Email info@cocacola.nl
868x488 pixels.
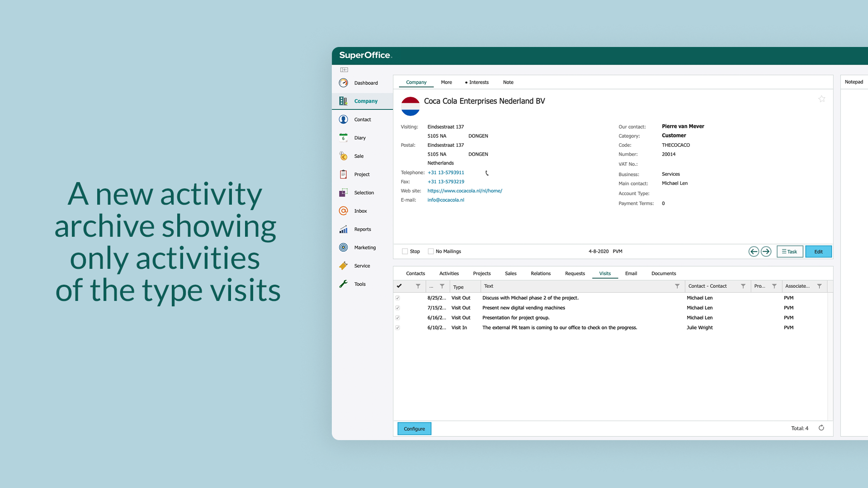coord(446,200)
